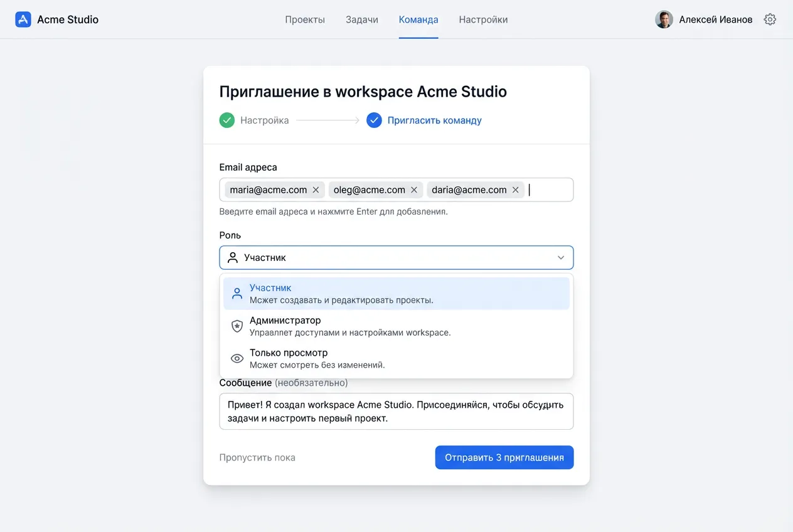Remove the daria@acme.com email chip
The height and width of the screenshot is (532, 793).
(515, 190)
